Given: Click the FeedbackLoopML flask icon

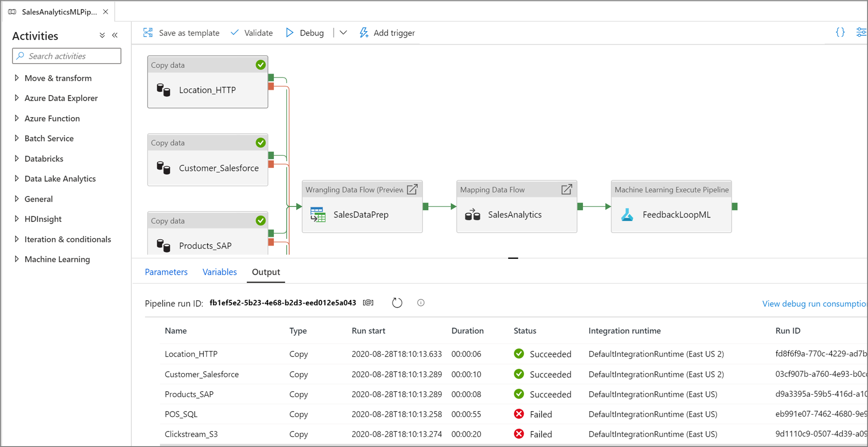Looking at the screenshot, I should [x=627, y=215].
